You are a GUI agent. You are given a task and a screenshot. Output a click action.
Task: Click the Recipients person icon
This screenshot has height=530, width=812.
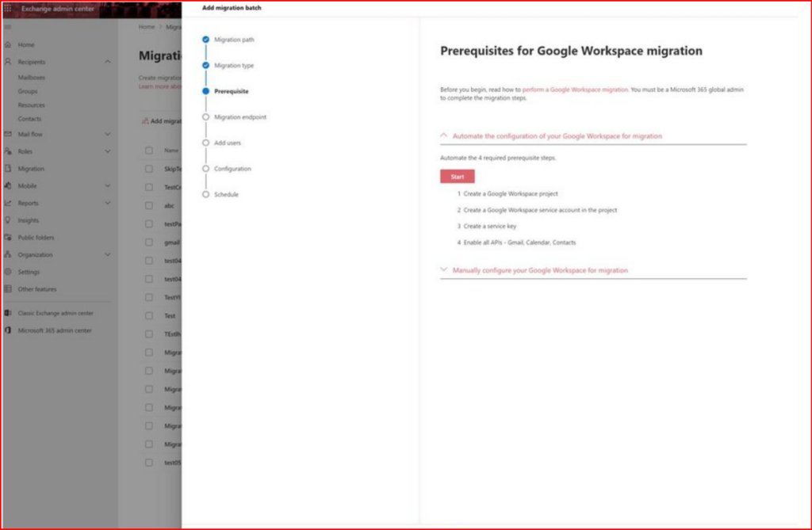8,62
